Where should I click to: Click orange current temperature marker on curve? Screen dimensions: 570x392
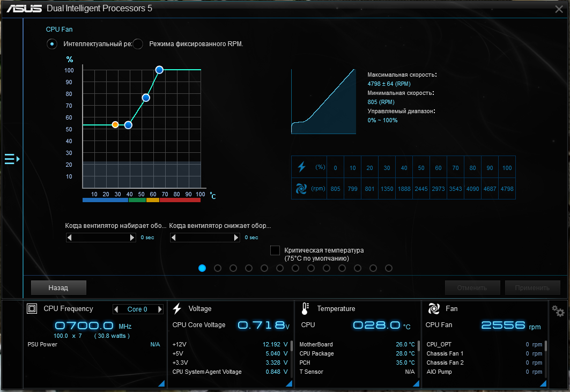coord(115,125)
